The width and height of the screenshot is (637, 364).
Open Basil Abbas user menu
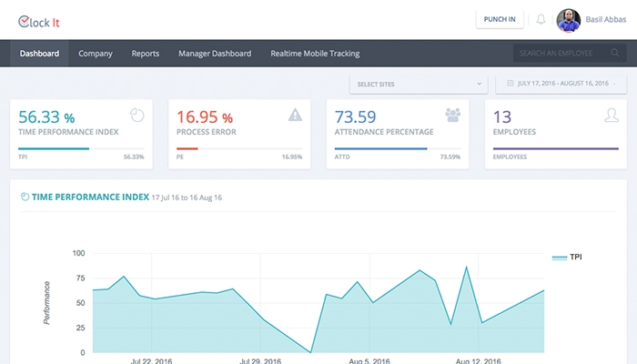coord(603,19)
